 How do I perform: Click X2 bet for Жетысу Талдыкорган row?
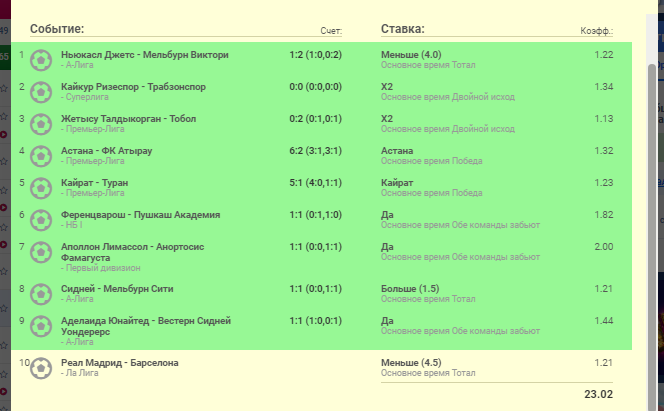(387, 119)
